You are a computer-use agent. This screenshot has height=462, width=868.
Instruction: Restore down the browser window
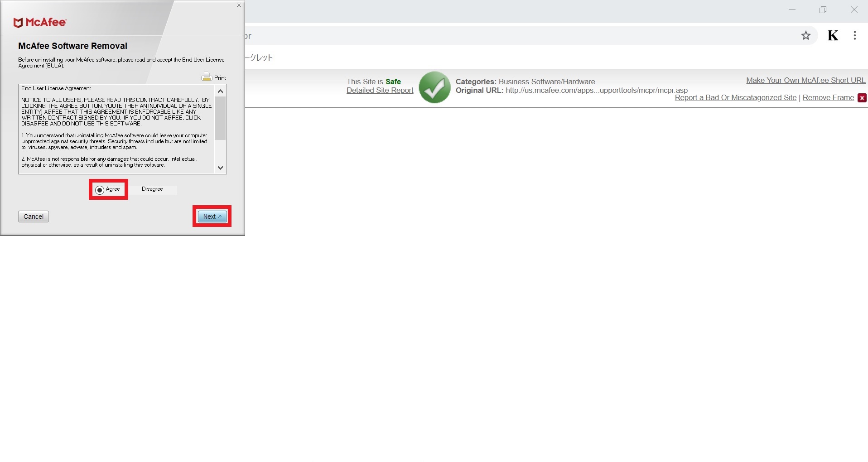point(823,10)
